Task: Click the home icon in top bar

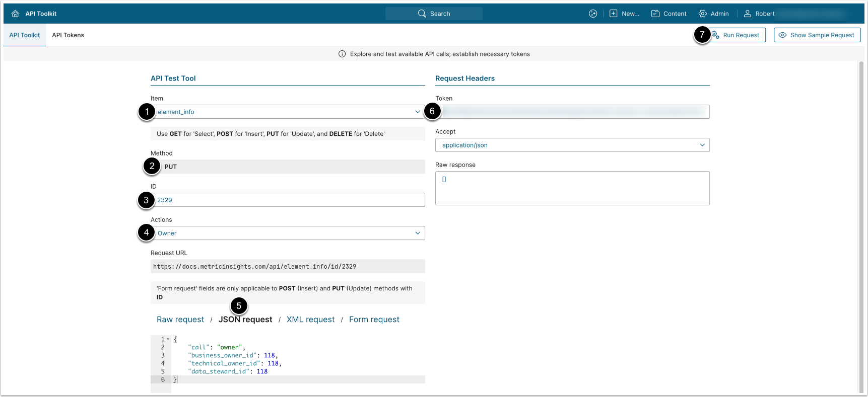Action: (x=15, y=14)
